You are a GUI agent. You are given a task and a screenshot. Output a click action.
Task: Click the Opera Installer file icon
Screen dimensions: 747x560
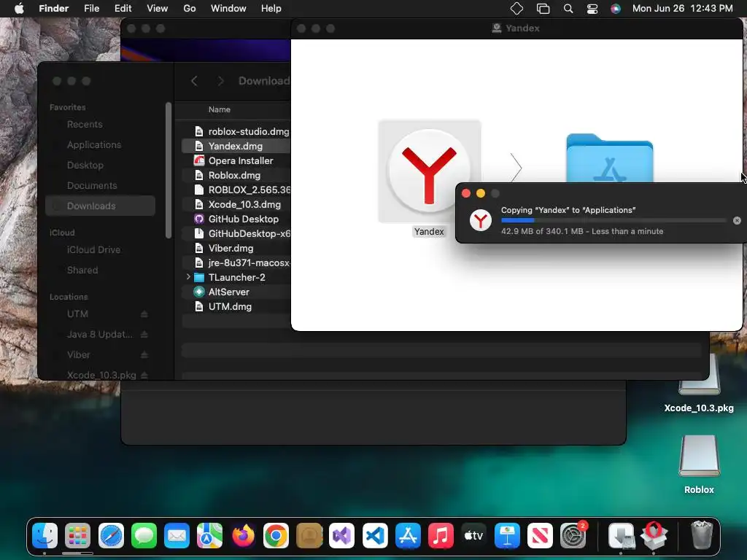199,161
